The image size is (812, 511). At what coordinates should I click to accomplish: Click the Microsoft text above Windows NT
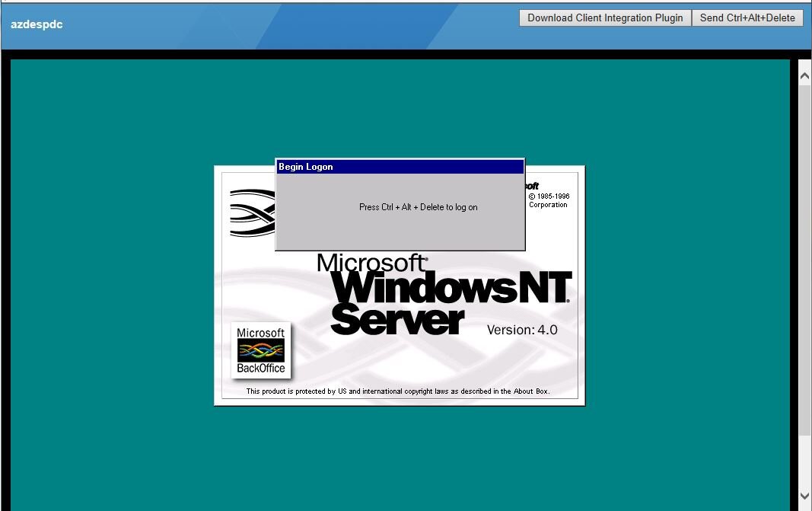(x=371, y=263)
